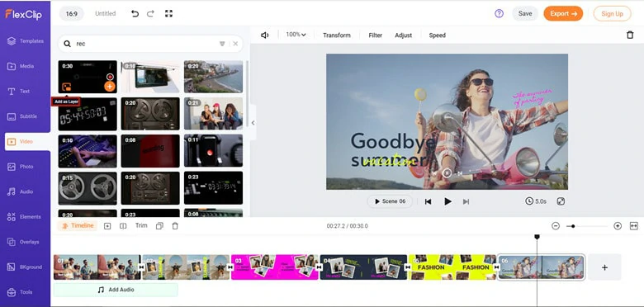Split the scene with split icon
Viewport: 644px width, 307px height.
pos(123,226)
